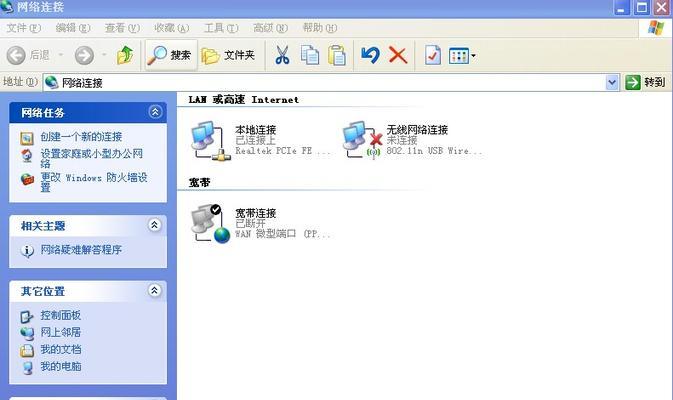Toggle the 文件夹 folders pane button
Viewport: 673px width, 400px height.
tap(228, 55)
